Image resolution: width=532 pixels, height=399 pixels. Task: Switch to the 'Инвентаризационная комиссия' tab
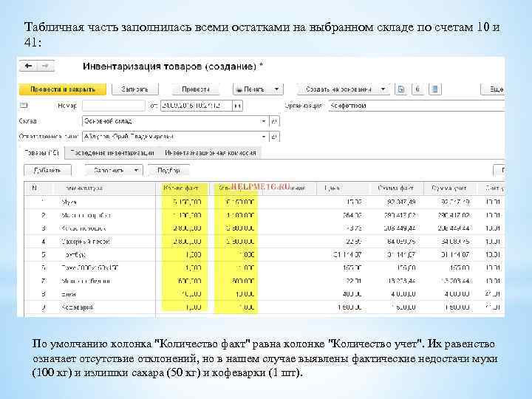[x=211, y=153]
